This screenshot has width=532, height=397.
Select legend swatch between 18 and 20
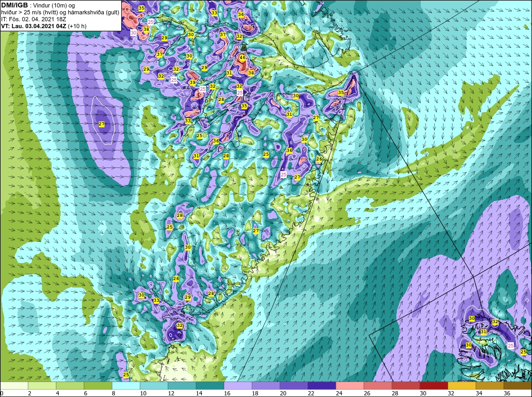coord(266,386)
